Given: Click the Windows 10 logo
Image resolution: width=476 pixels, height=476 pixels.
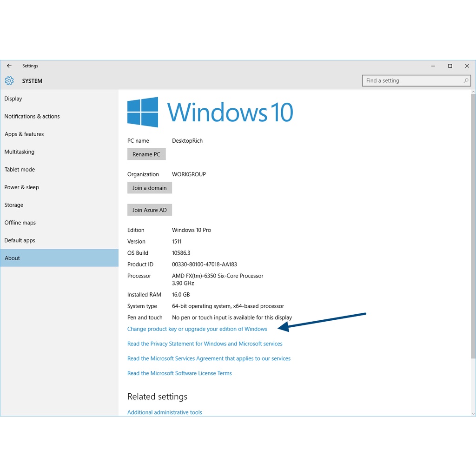Looking at the screenshot, I should [x=143, y=112].
